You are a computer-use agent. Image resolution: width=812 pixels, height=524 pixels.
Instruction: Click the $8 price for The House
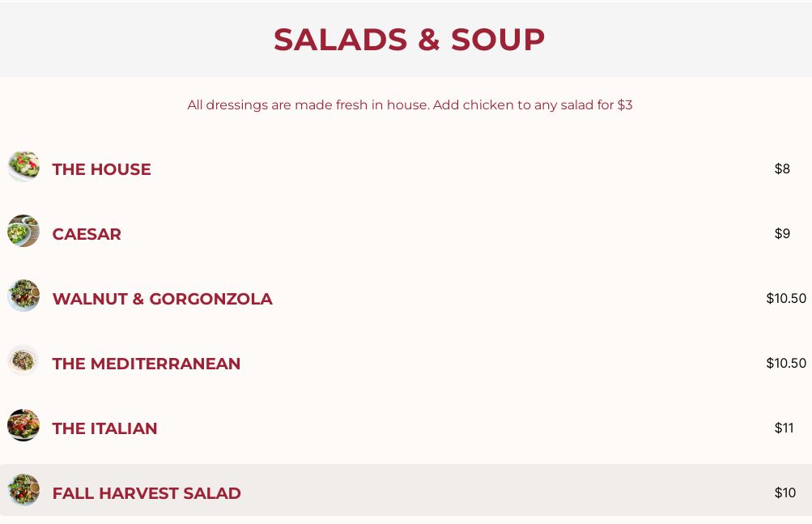pyautogui.click(x=782, y=168)
